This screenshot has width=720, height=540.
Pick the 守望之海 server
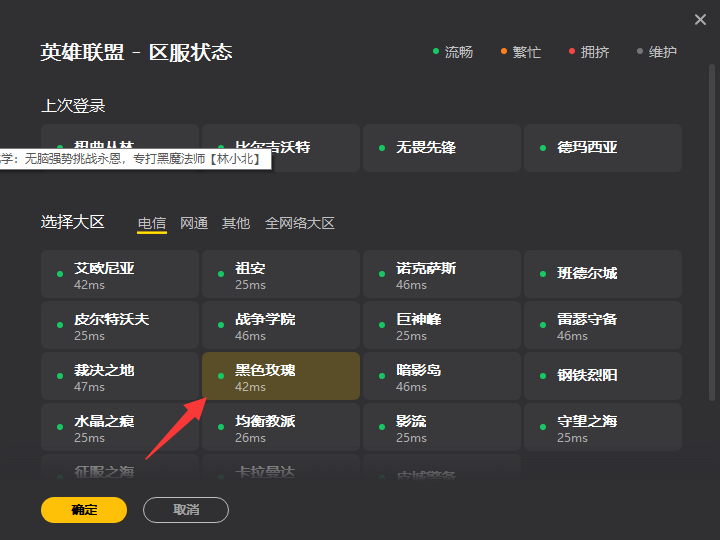point(603,427)
